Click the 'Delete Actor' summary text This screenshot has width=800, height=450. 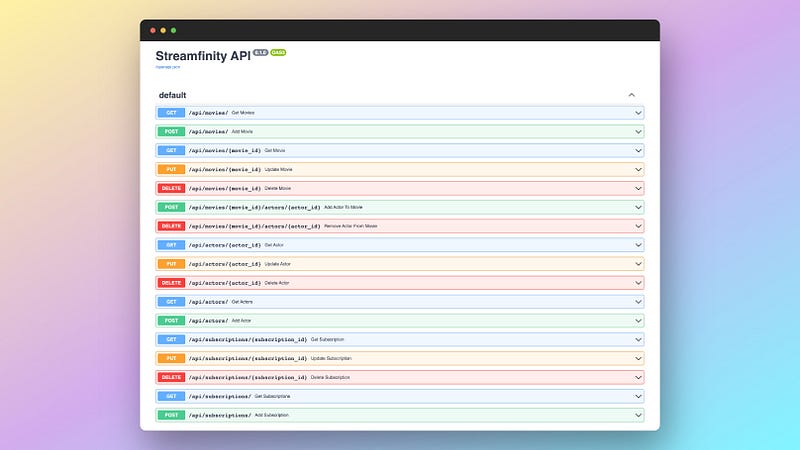(x=277, y=283)
